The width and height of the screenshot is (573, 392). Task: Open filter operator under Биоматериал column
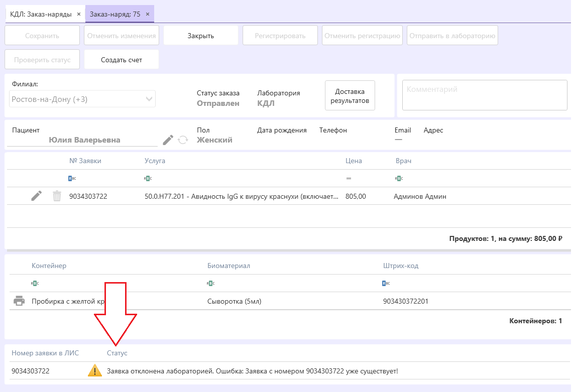coord(210,283)
